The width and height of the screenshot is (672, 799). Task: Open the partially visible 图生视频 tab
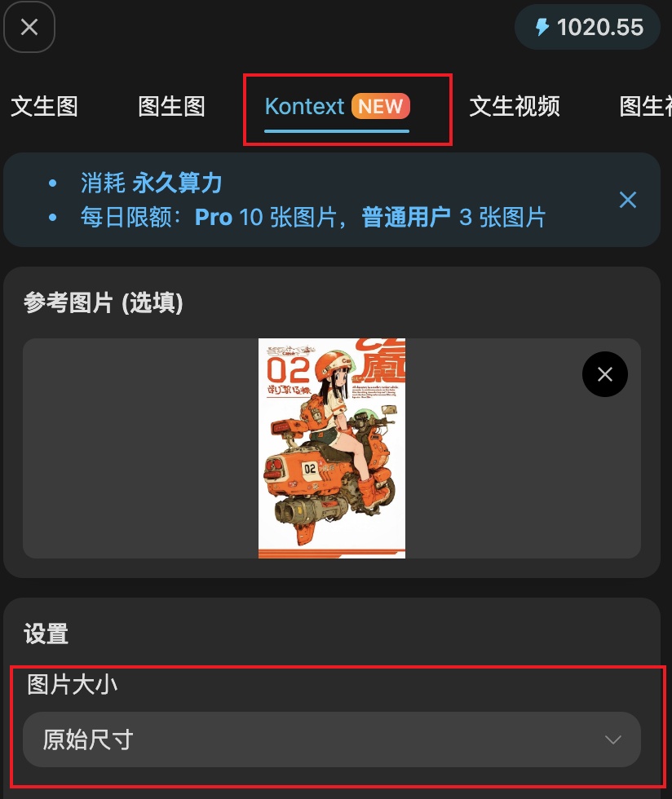click(645, 107)
